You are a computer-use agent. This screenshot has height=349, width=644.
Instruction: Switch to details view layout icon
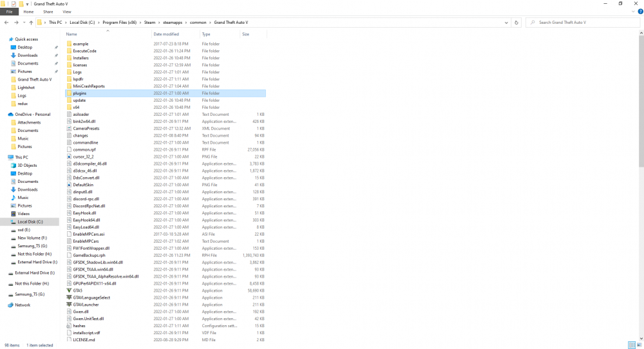(632, 345)
